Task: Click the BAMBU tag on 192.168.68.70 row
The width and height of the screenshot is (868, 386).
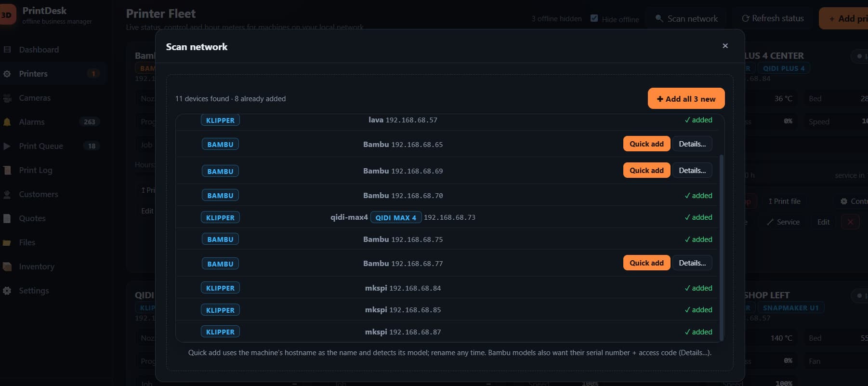Action: (220, 195)
